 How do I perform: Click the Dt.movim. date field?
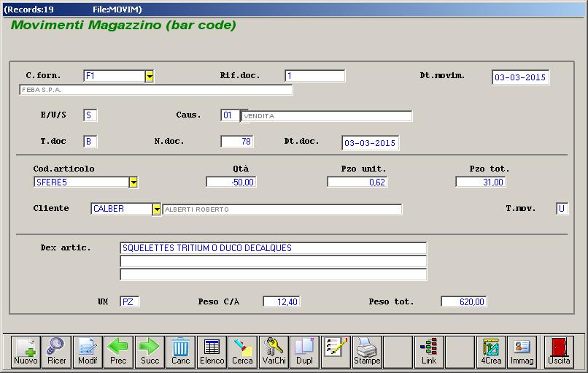[x=521, y=77]
